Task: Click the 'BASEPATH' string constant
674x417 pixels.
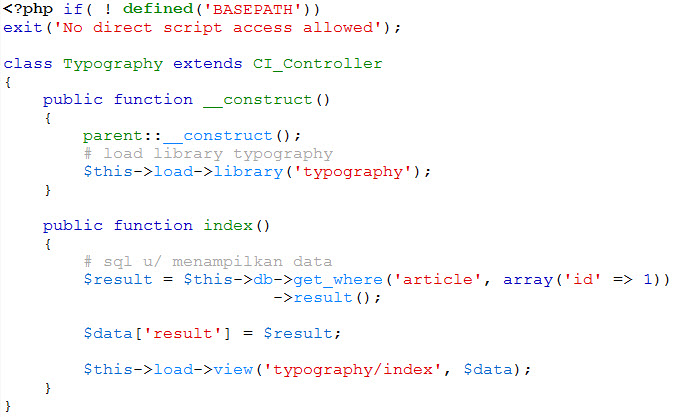Action: click(x=253, y=9)
